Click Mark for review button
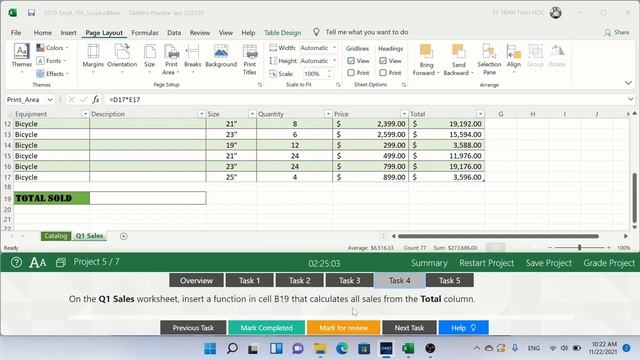The height and width of the screenshot is (360, 640). click(x=343, y=328)
